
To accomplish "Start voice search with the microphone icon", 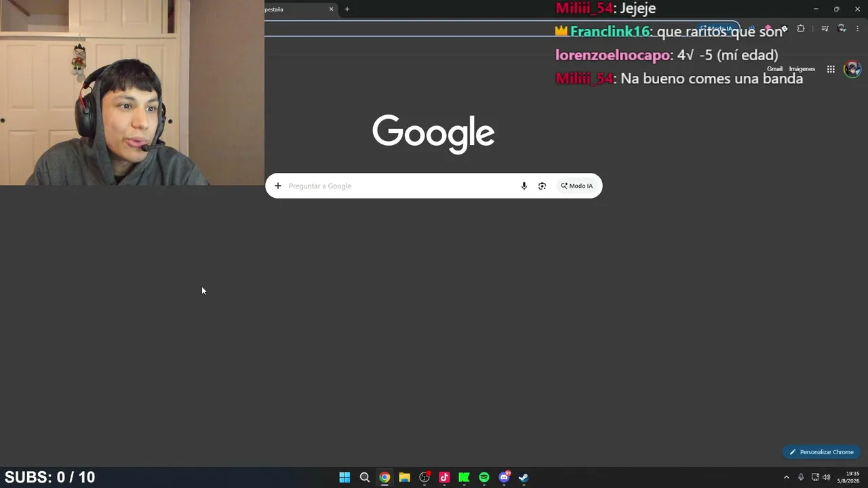I will (524, 186).
